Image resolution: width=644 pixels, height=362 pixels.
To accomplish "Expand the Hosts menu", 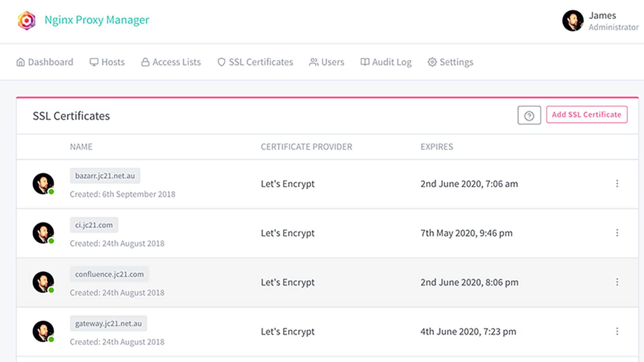I will click(x=107, y=62).
